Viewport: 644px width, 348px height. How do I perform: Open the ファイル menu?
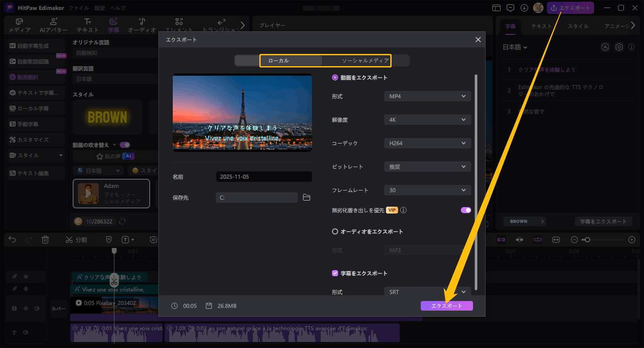(79, 8)
